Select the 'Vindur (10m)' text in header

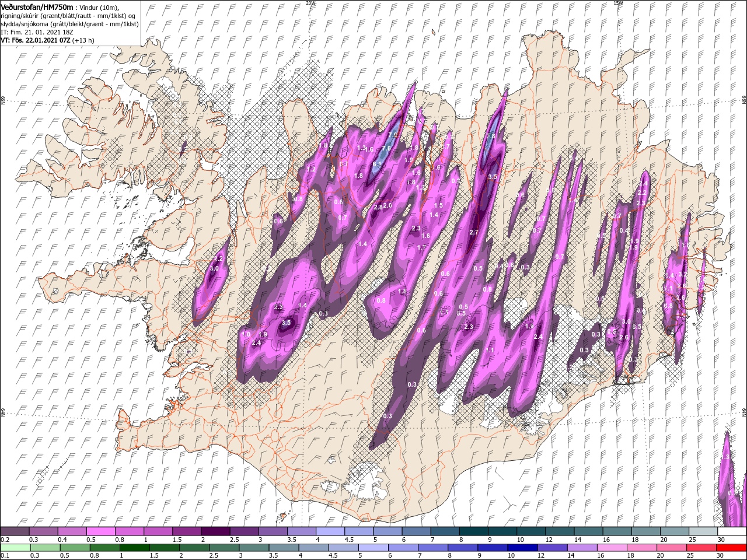tap(99, 7)
